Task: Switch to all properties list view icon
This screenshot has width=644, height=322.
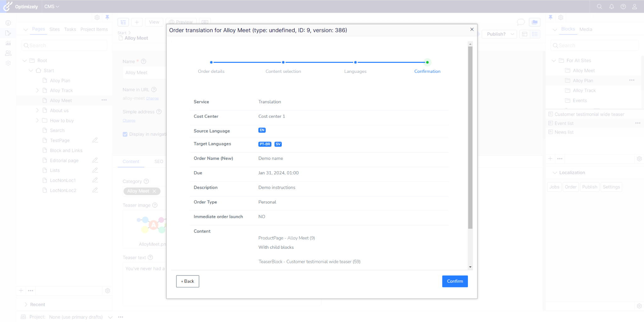Action: [535, 34]
